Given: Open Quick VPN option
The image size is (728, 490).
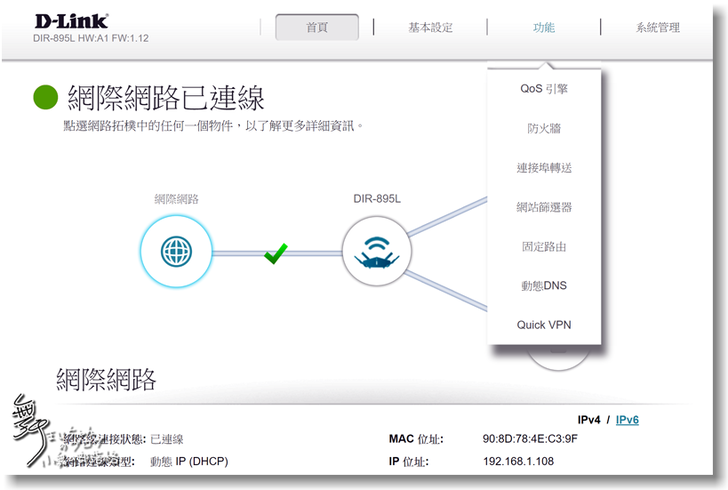Looking at the screenshot, I should [544, 325].
